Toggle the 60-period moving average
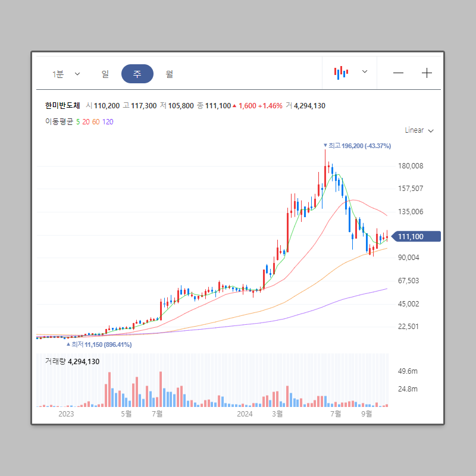The height and width of the screenshot is (476, 476). (96, 122)
